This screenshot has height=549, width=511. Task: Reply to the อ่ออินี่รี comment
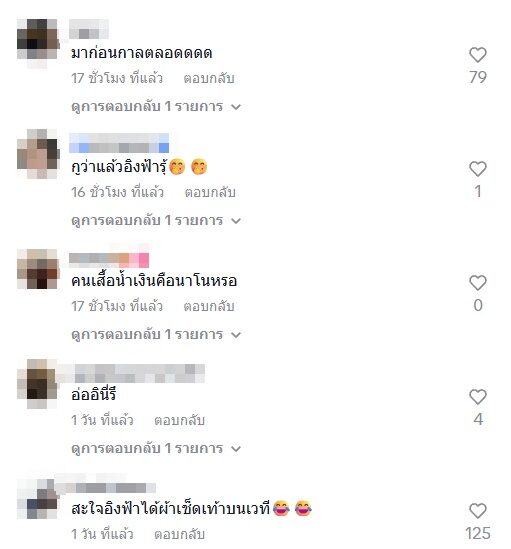[x=179, y=421]
